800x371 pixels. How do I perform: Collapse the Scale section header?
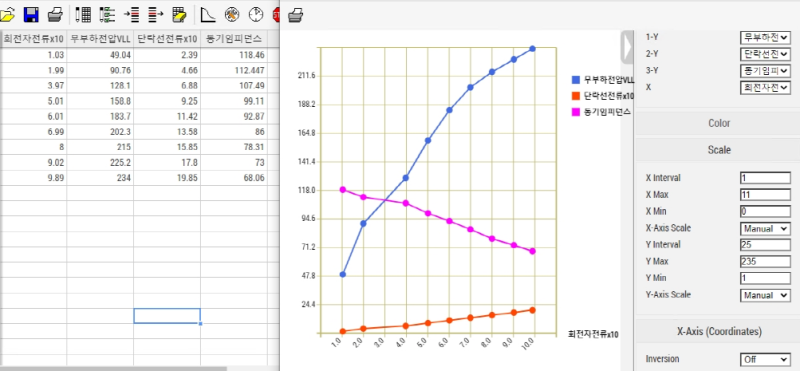click(718, 150)
